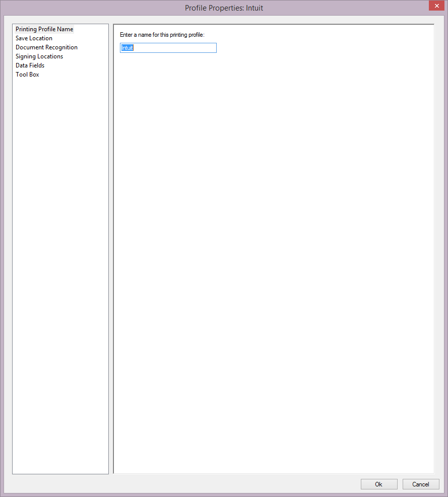
Task: Click the highlighted Intuit text in field
Action: click(127, 48)
